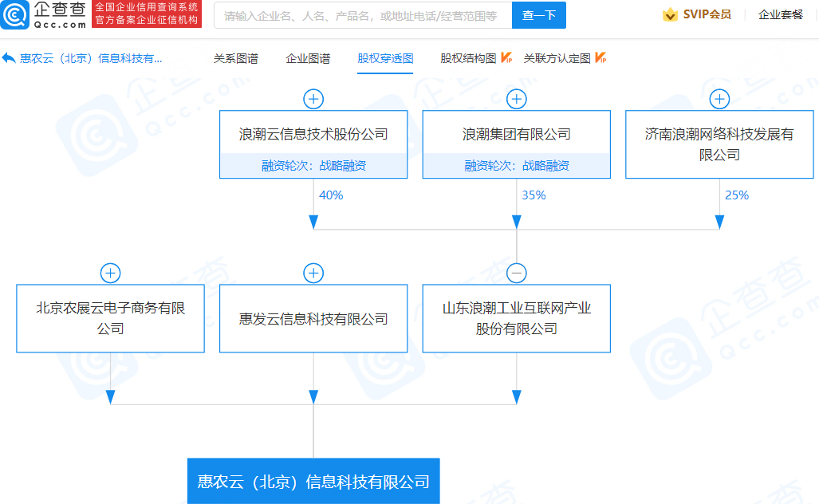819x504 pixels.
Task: Switch to the 关系图谱 tab
Action: [235, 58]
